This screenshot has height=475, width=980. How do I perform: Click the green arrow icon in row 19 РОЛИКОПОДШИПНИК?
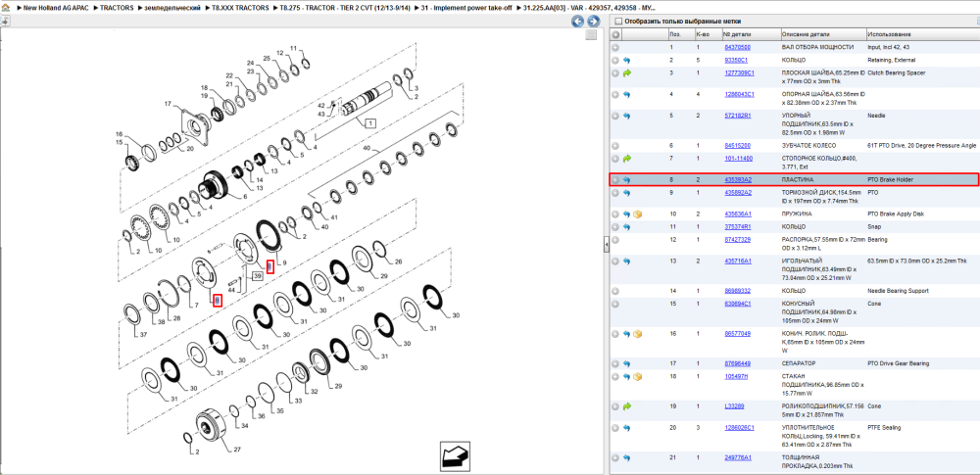pyautogui.click(x=627, y=406)
